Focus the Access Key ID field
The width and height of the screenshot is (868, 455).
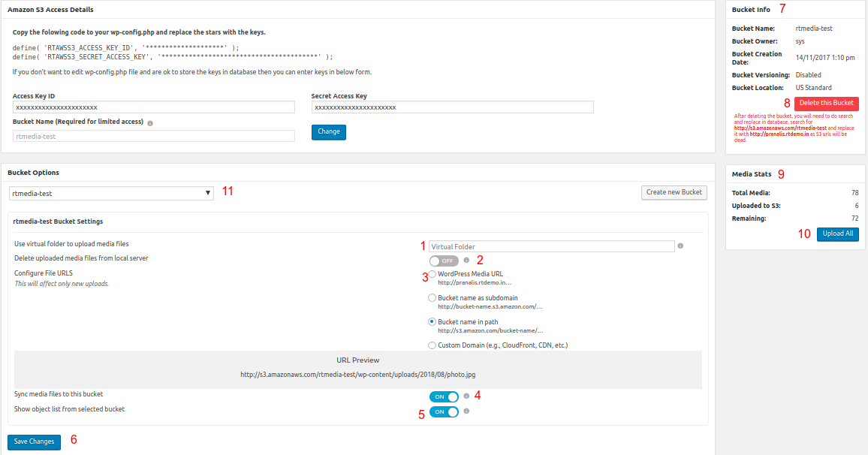[x=154, y=107]
